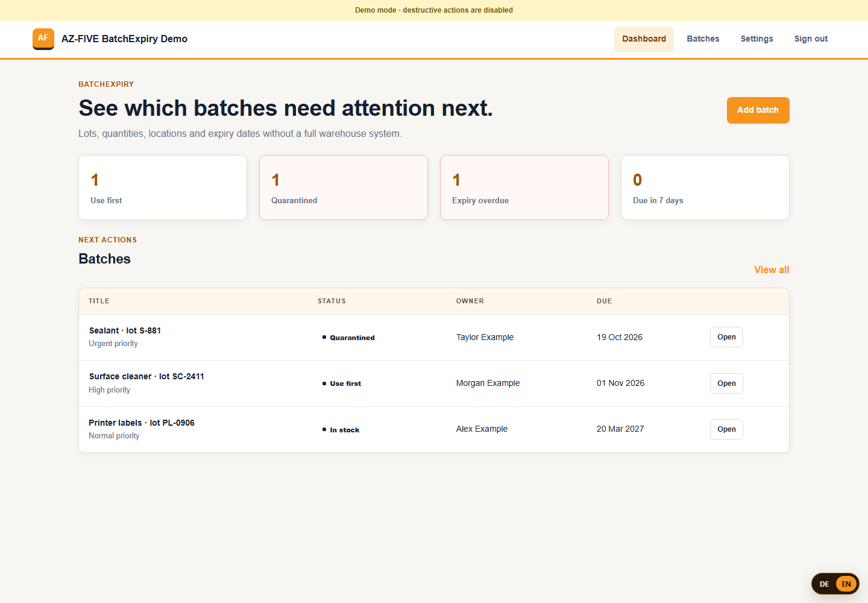Select the Use first summary card
Screen dimensions: 868x603
(163, 188)
